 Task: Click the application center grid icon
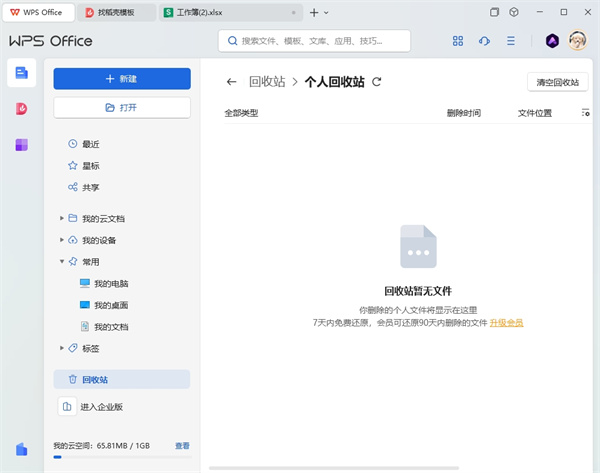(x=458, y=41)
